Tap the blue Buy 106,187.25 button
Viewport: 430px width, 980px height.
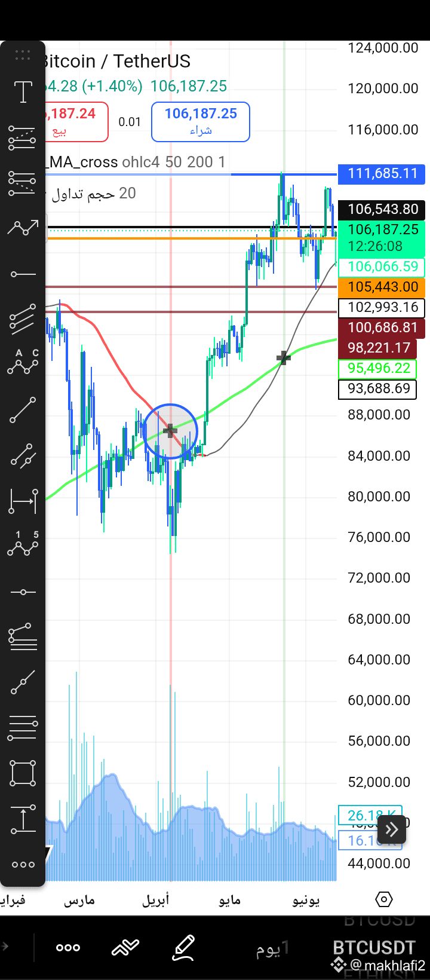pyautogui.click(x=201, y=122)
